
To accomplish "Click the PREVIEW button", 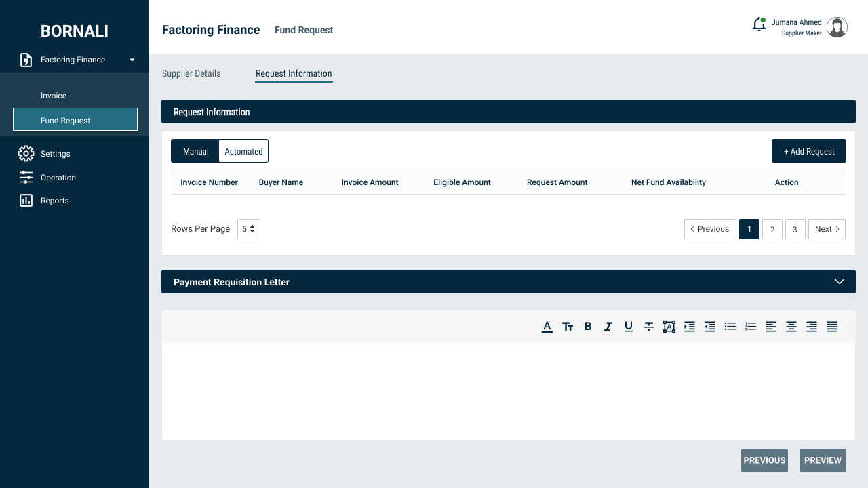I will point(823,460).
